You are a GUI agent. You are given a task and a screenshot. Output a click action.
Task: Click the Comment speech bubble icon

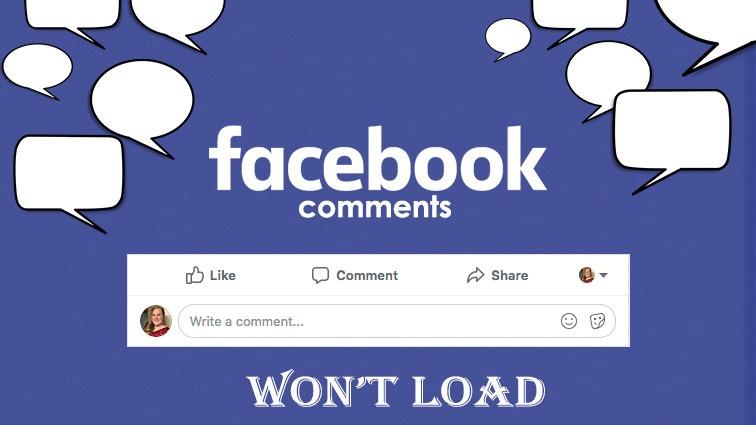coord(320,275)
